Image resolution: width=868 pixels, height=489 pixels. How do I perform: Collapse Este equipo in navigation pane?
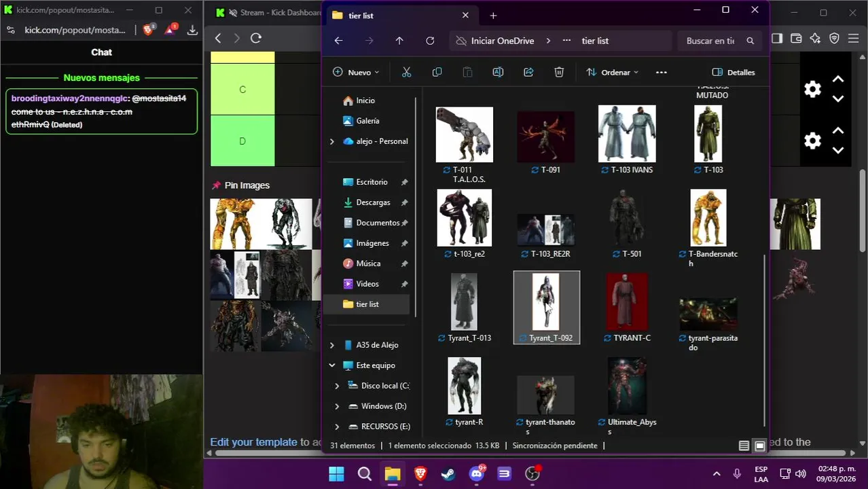[x=331, y=365]
